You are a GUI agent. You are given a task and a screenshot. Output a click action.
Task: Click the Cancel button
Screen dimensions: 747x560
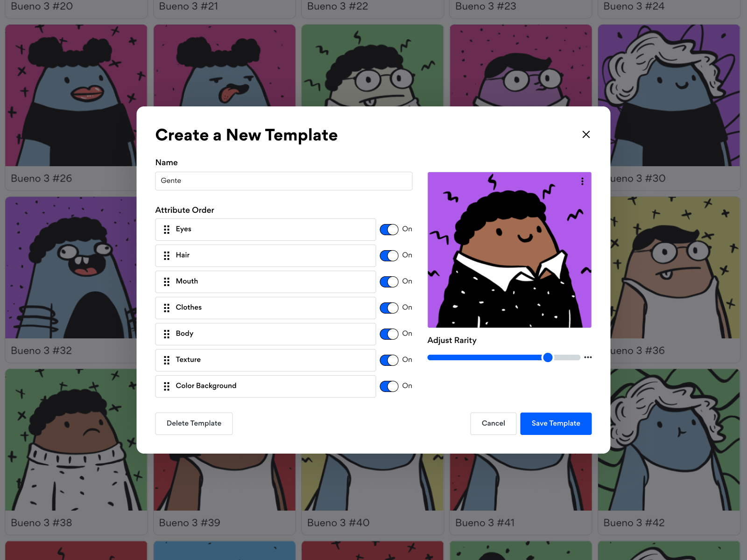[x=493, y=424]
